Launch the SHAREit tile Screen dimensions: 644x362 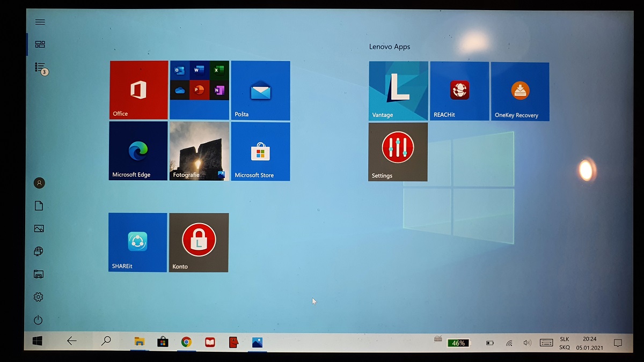pyautogui.click(x=137, y=242)
